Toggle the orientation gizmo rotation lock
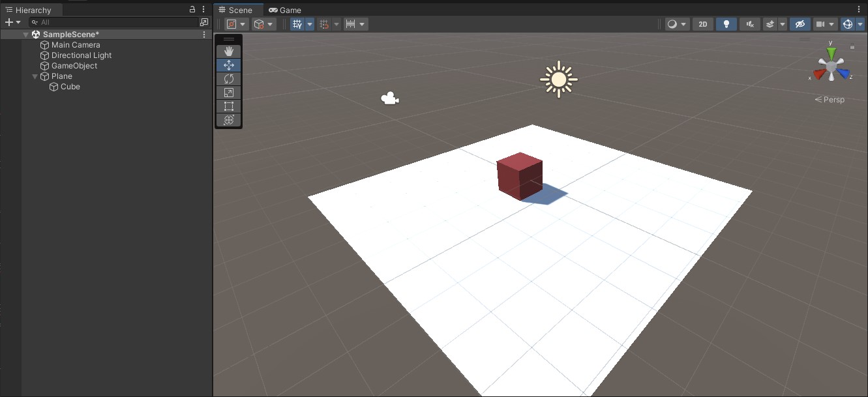 852,47
